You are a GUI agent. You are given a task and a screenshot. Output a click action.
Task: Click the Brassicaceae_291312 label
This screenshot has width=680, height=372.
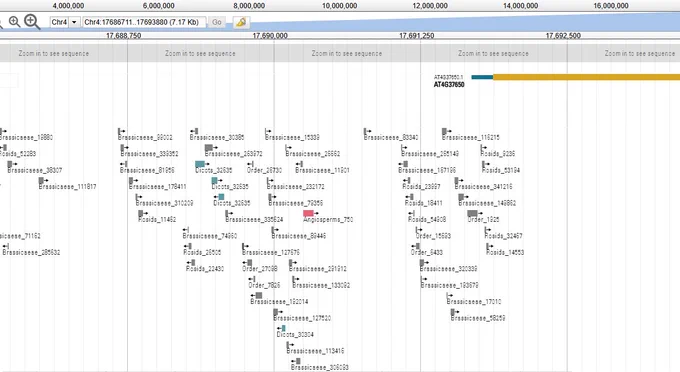(318, 269)
